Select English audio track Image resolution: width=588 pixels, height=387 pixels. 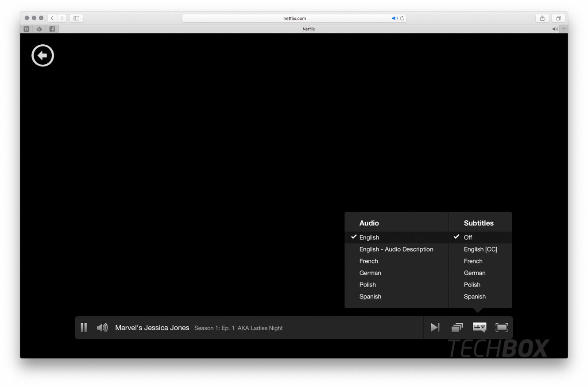click(x=396, y=237)
